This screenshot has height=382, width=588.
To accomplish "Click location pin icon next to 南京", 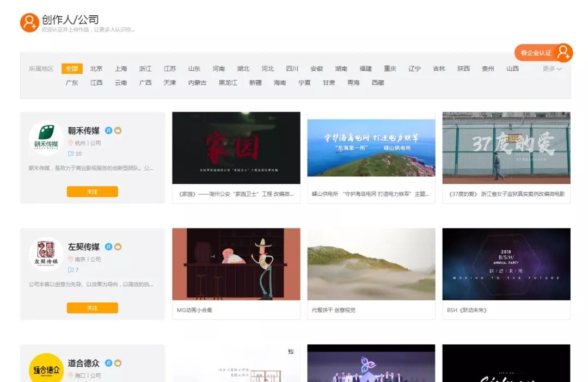I will [70, 259].
